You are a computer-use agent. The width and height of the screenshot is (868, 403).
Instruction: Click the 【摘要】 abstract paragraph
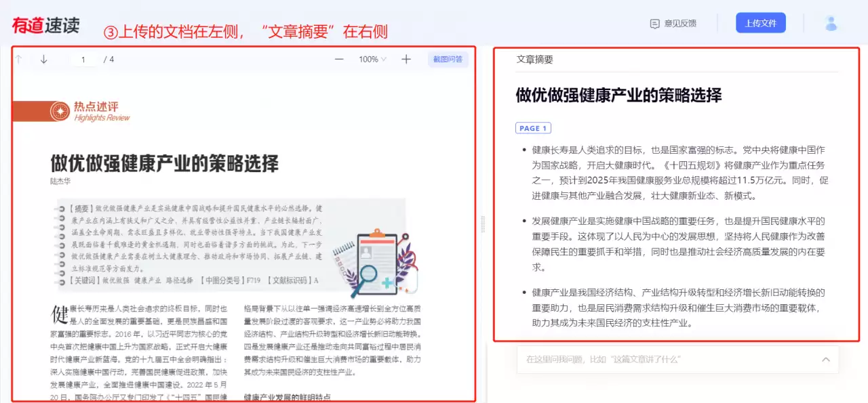(x=198, y=238)
